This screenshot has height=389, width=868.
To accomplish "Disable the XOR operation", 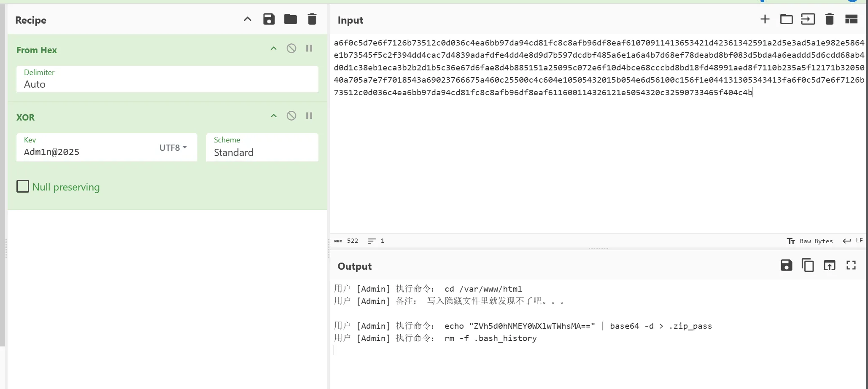I will click(291, 116).
